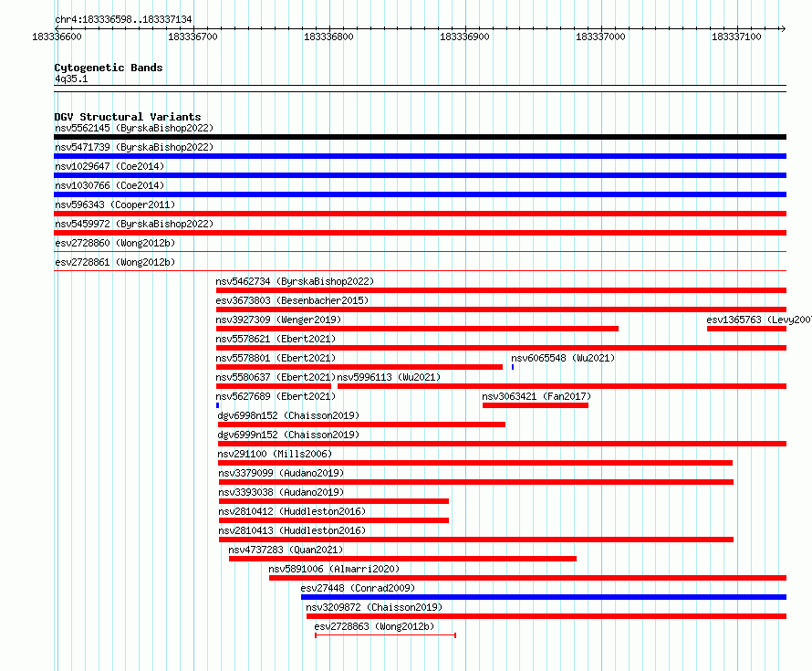
Task: Click the nsv5459972 (ByrskaBishop2022) label
Action: [x=134, y=224]
